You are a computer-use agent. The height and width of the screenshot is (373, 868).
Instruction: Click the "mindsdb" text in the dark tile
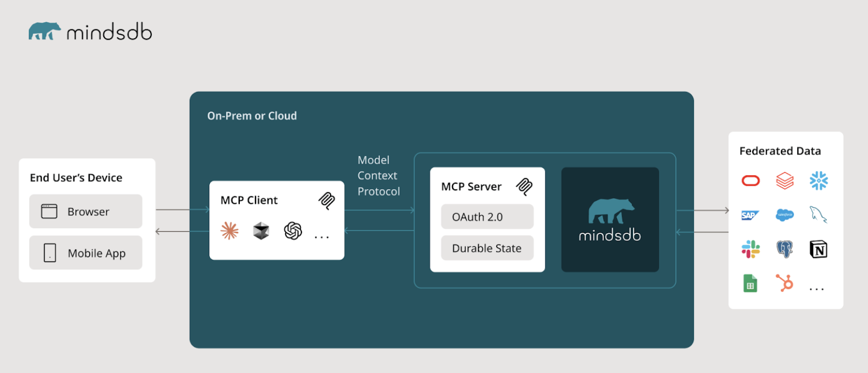coord(610,235)
